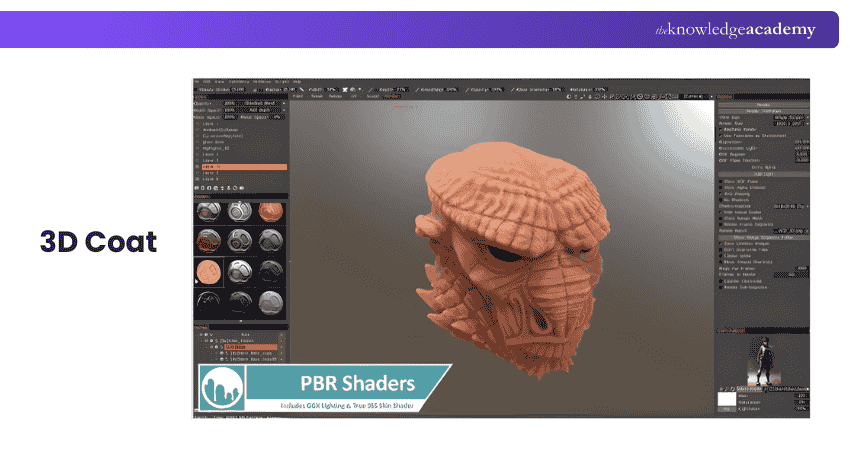The image size is (850, 450).
Task: Enable the No Shadows checkbox
Action: pos(721,200)
